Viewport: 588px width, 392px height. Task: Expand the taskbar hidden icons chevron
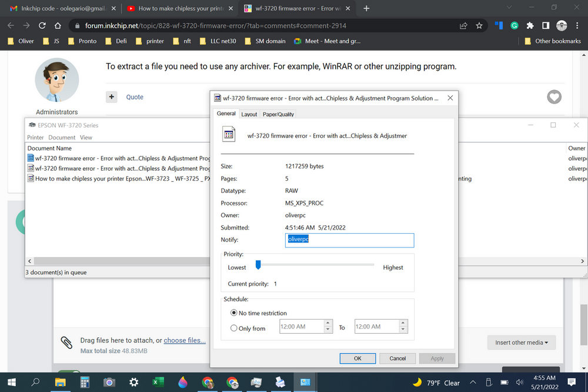coord(473,382)
